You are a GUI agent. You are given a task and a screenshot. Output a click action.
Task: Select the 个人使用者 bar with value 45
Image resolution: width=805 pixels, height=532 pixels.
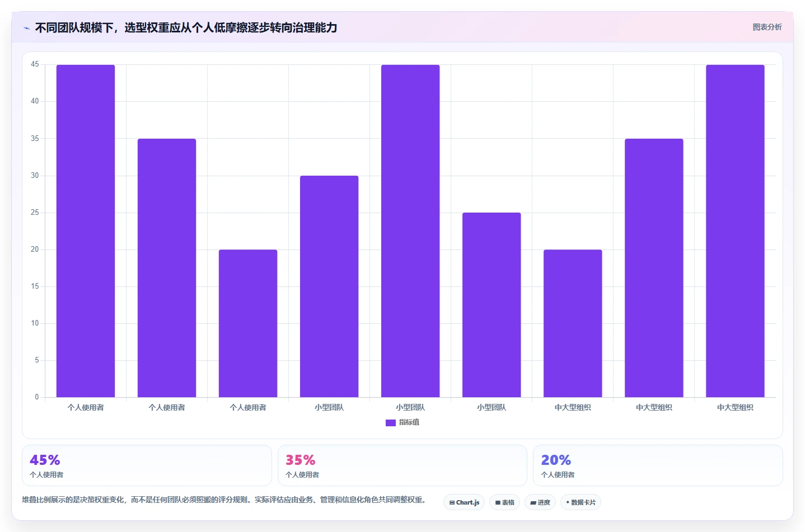pos(86,231)
